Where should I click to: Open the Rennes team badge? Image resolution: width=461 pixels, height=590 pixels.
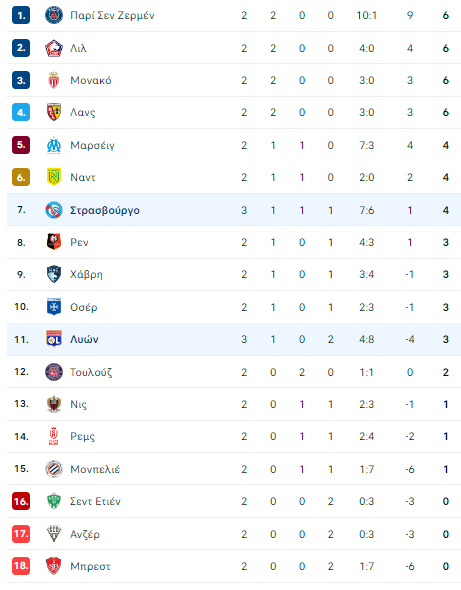click(x=54, y=242)
